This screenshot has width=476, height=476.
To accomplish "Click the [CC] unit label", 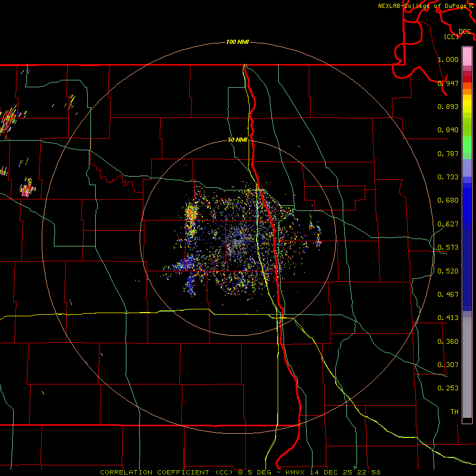I will coord(452,36).
